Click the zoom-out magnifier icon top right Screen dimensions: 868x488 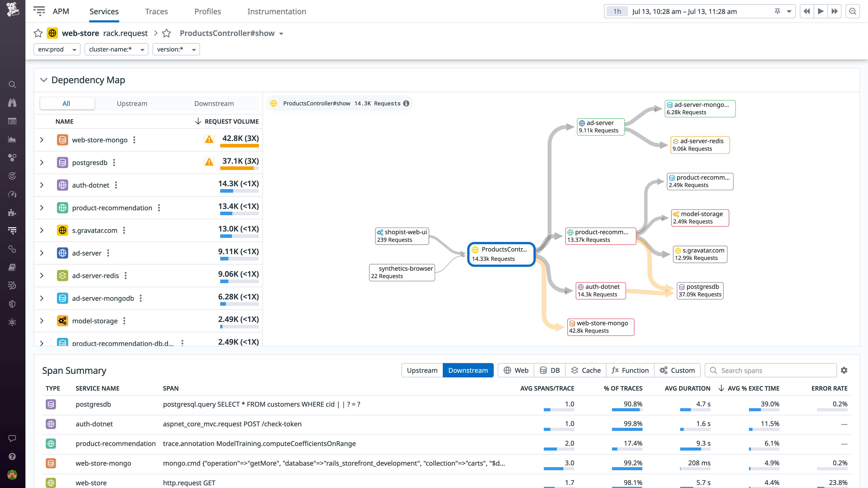pos(853,11)
